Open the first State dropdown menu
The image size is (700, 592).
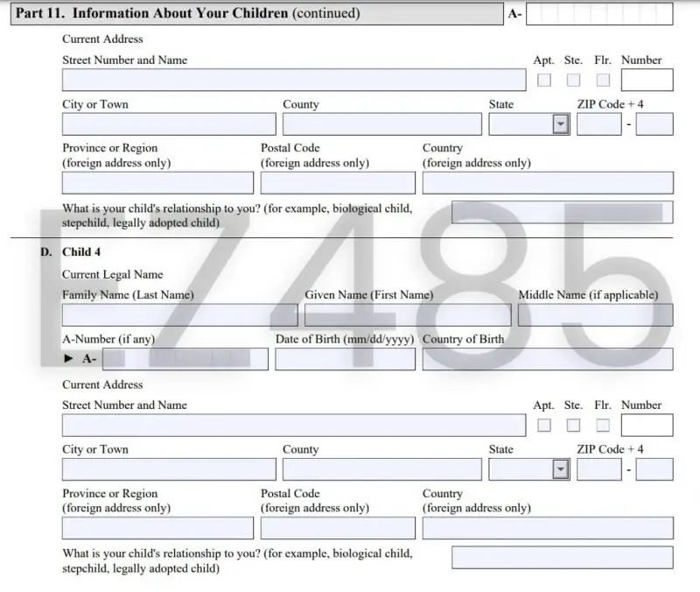click(558, 123)
